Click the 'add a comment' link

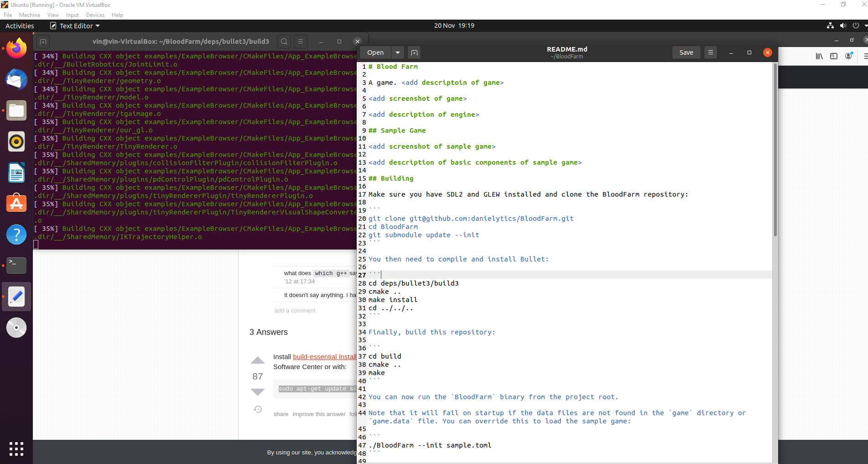pos(295,311)
